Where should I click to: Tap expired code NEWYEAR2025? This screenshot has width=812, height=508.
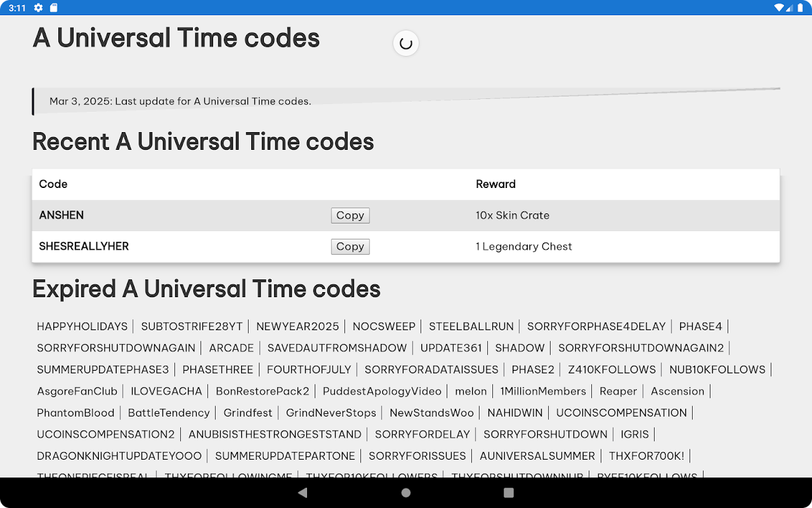298,326
